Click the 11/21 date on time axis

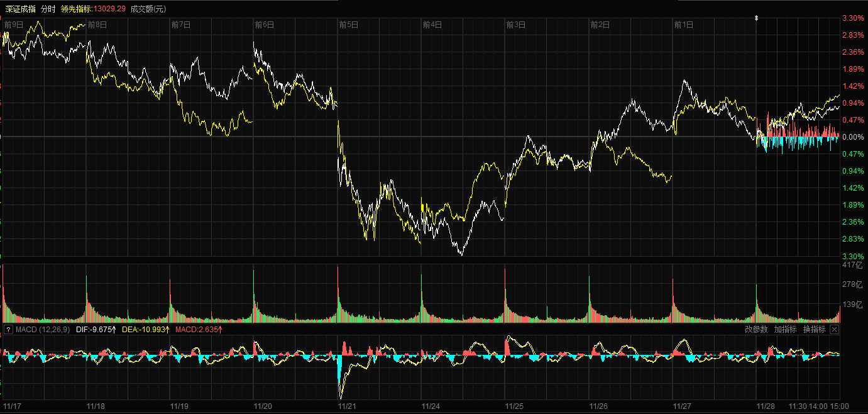point(347,406)
